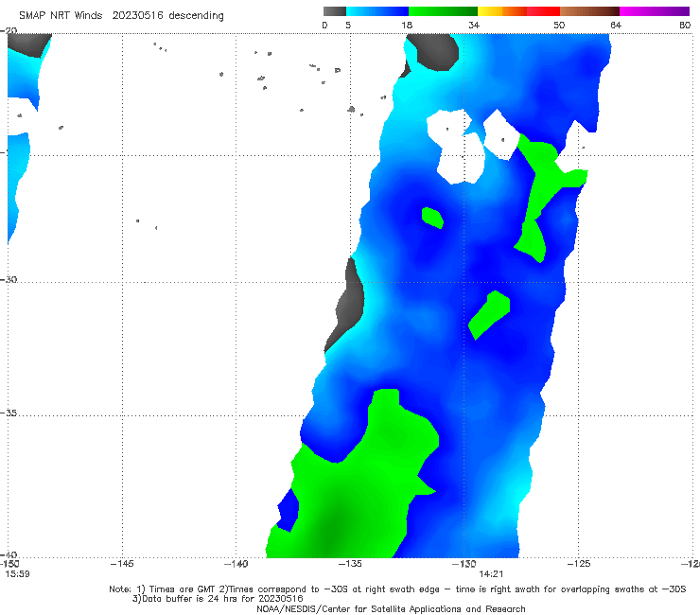Click the longitude label "-145"
The height and width of the screenshot is (615, 700).
[x=122, y=564]
